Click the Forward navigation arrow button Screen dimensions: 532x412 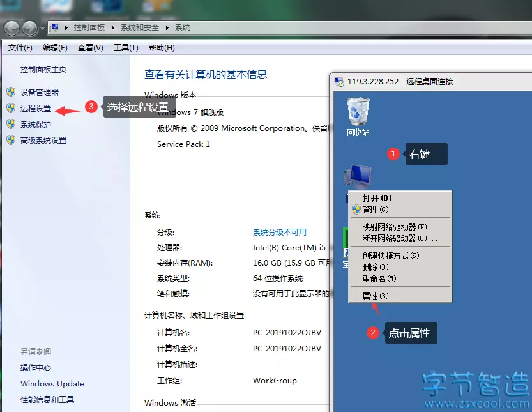pos(30,28)
